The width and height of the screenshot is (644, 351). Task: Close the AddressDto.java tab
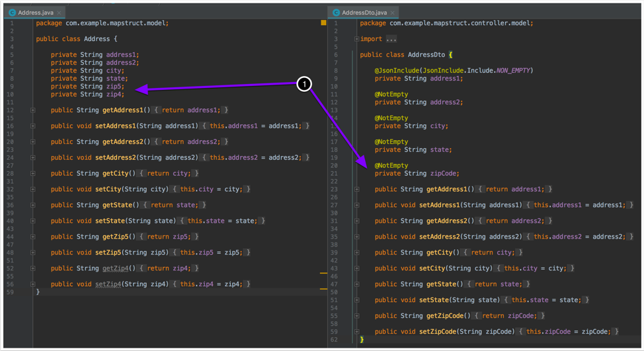[392, 13]
